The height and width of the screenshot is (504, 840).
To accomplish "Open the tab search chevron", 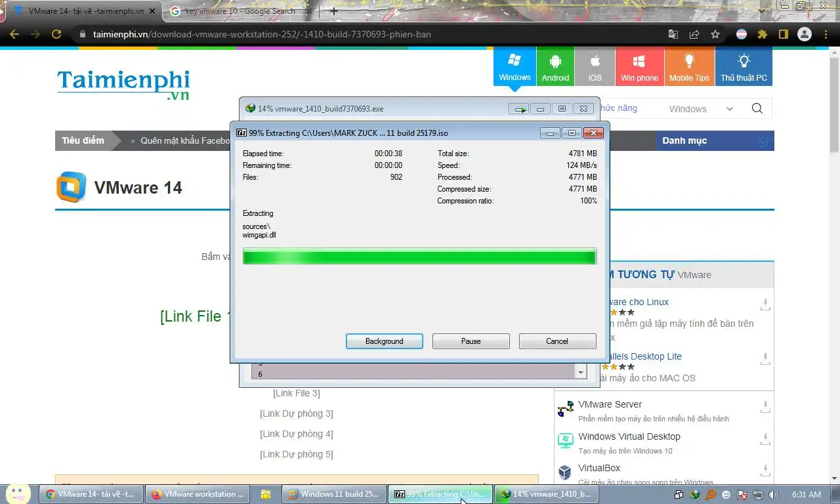I will [x=762, y=11].
